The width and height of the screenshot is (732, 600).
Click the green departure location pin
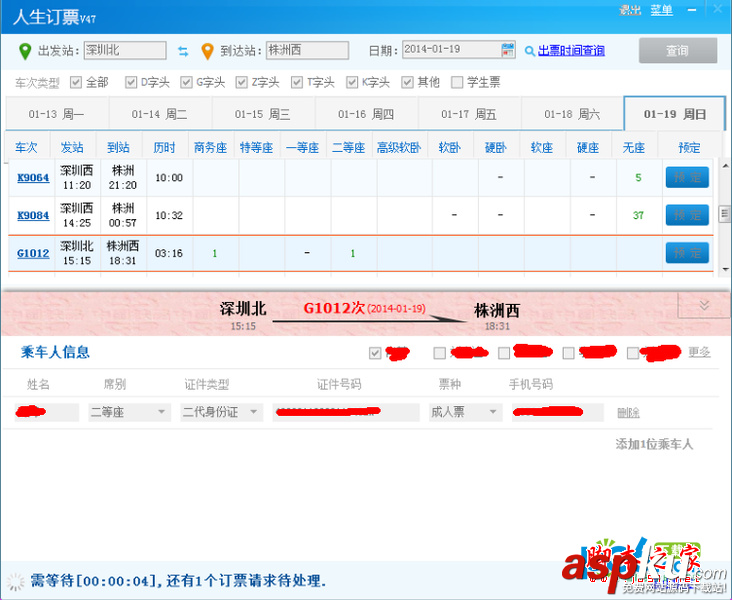tap(25, 51)
